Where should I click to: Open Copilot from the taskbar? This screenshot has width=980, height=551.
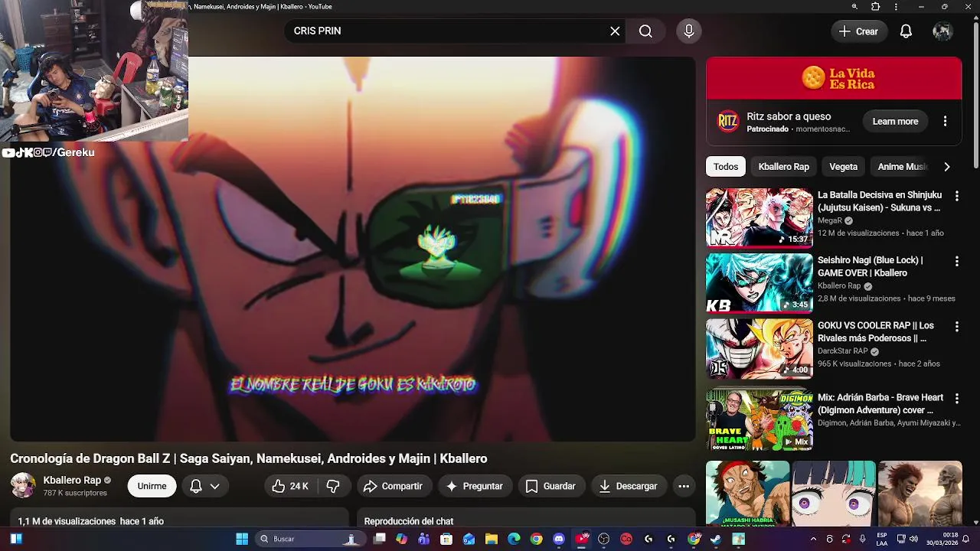pyautogui.click(x=401, y=539)
